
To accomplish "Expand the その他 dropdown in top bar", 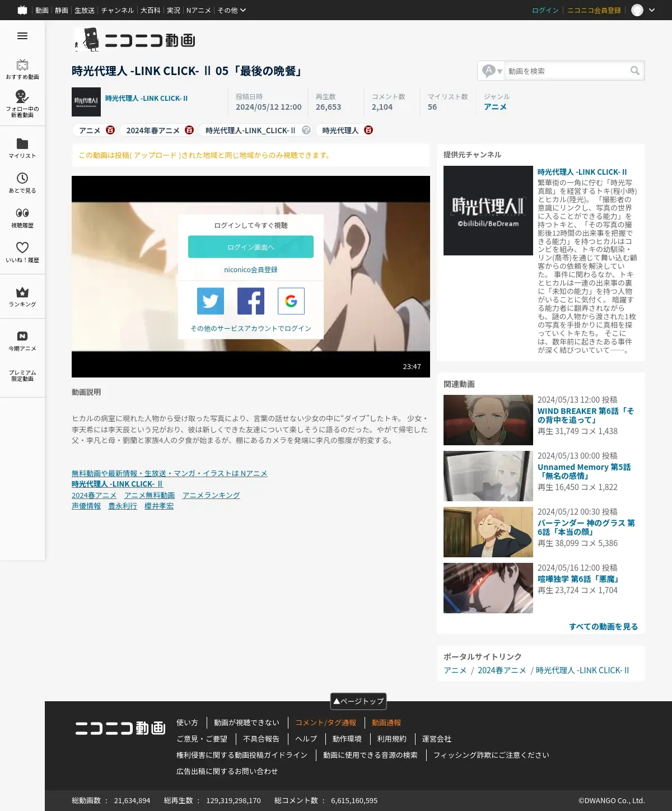I will point(231,10).
